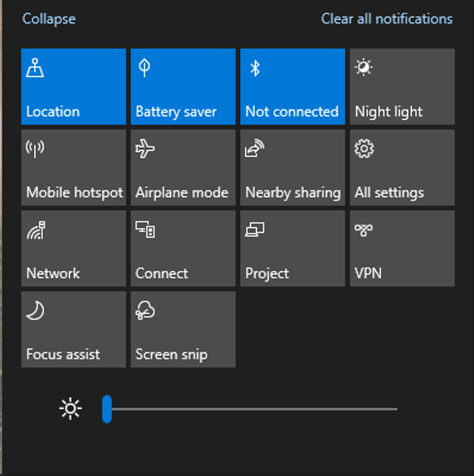Click the blue brightness slider handle
This screenshot has width=474, height=476.
tap(107, 409)
